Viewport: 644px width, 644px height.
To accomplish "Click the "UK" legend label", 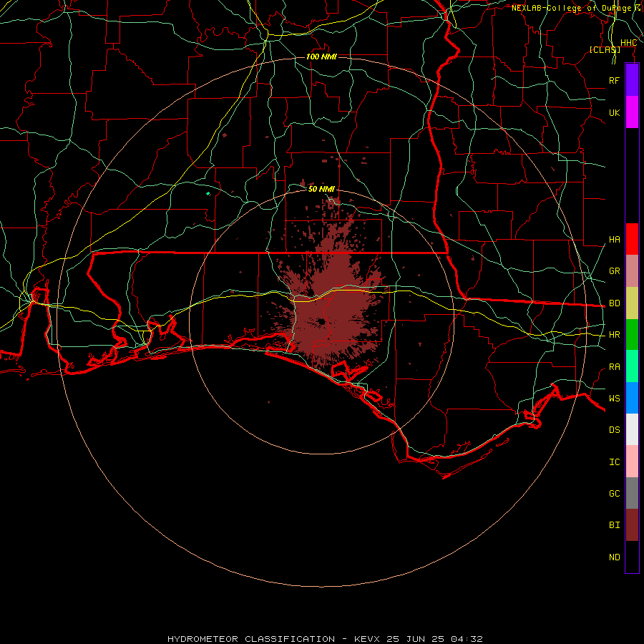I will coord(614,112).
